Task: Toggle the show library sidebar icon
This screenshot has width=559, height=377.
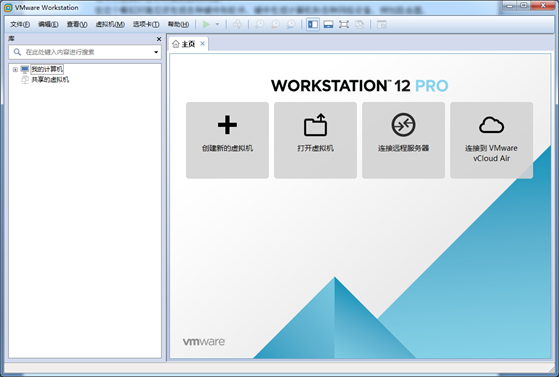Action: (x=313, y=24)
